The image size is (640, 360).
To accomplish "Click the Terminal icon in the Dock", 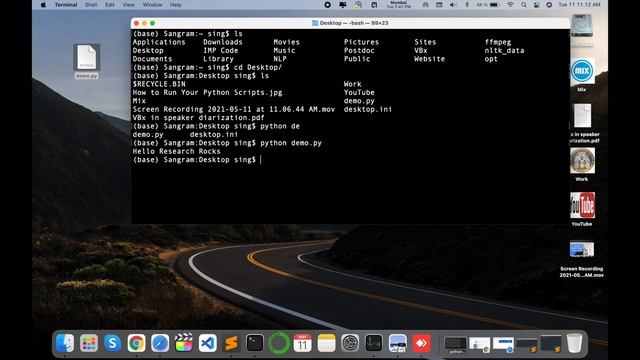I will pos(255,343).
